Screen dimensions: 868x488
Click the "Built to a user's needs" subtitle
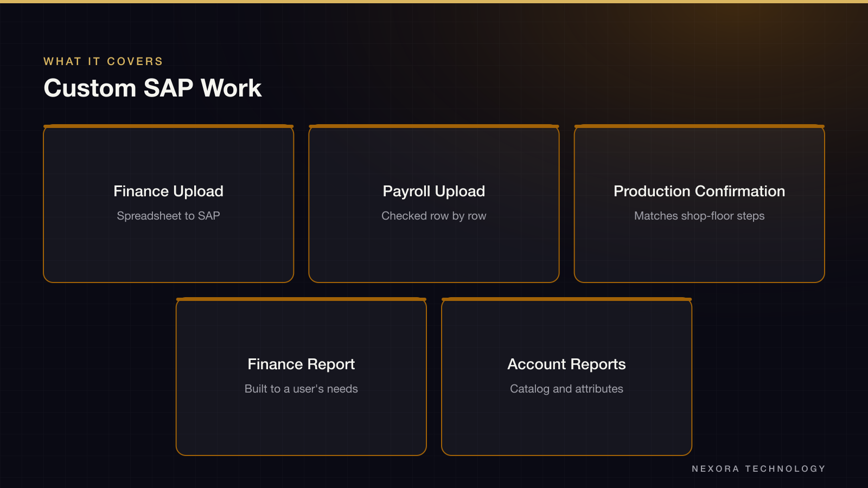[x=301, y=389]
